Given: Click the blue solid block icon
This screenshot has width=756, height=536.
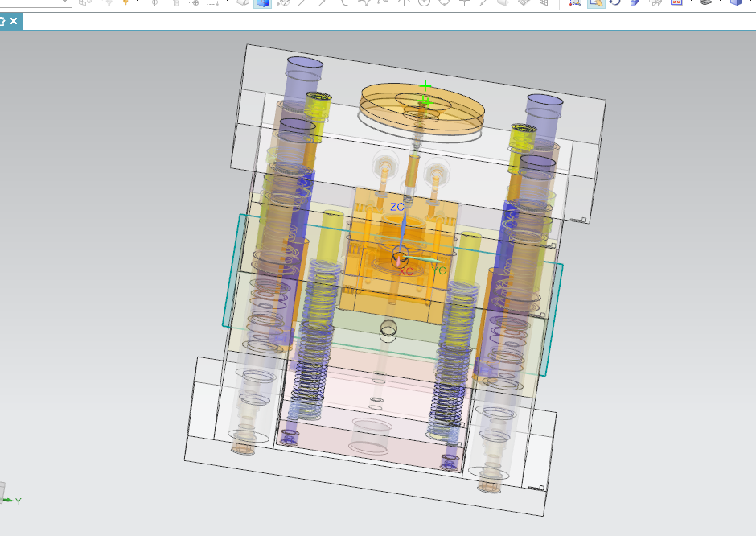Looking at the screenshot, I should 635,2.
